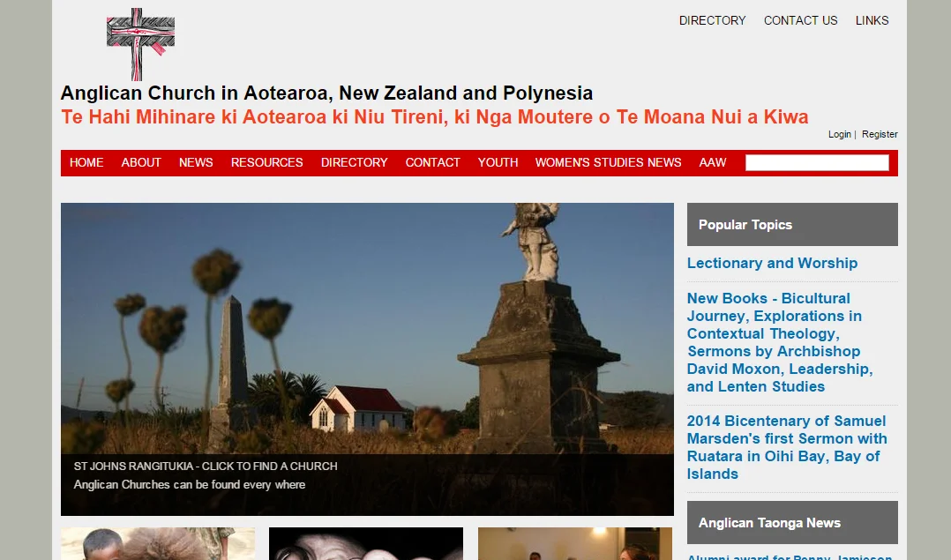The height and width of the screenshot is (560, 951).
Task: Open the ABOUT menu item
Action: 141,162
